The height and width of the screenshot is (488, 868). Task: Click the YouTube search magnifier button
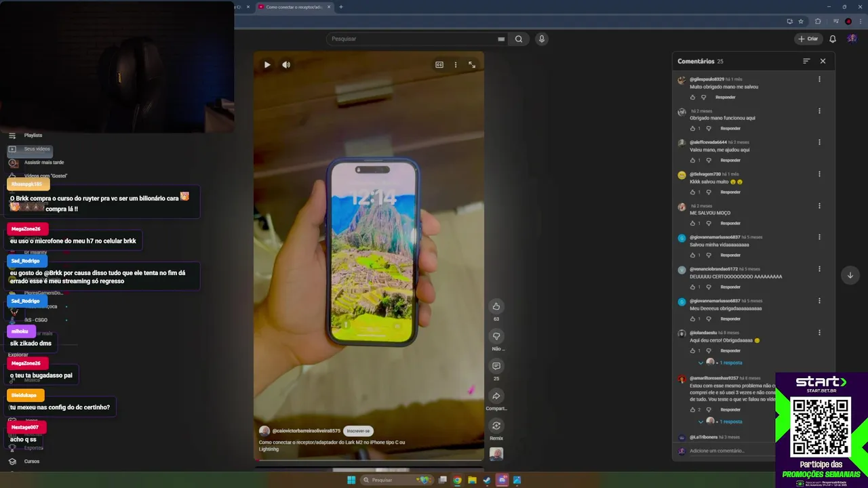519,39
